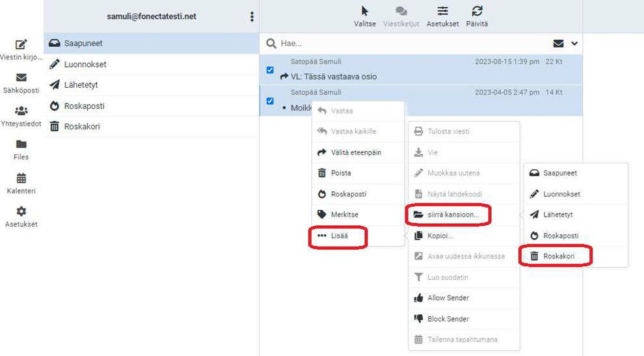This screenshot has height=356, width=644.
Task: Open Yhteystiedot contacts icon
Action: coord(21,111)
